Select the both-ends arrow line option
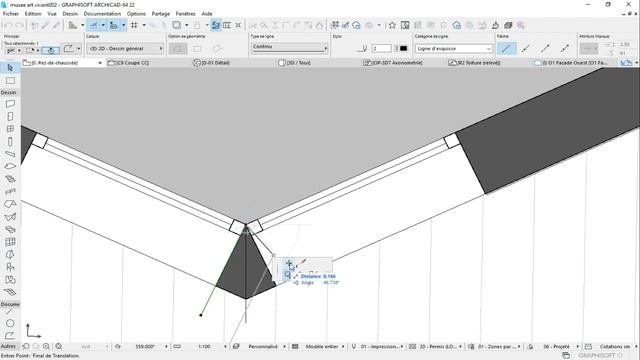 coord(565,49)
